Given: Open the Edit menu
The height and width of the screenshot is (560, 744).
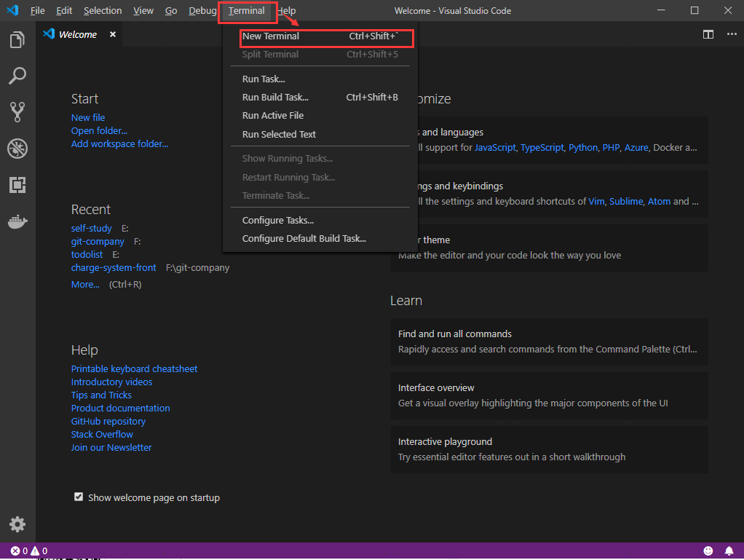Looking at the screenshot, I should (x=64, y=10).
